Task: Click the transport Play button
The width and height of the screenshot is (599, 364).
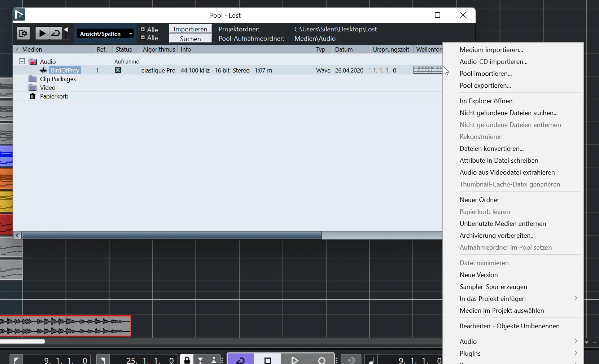Action: coord(294,360)
